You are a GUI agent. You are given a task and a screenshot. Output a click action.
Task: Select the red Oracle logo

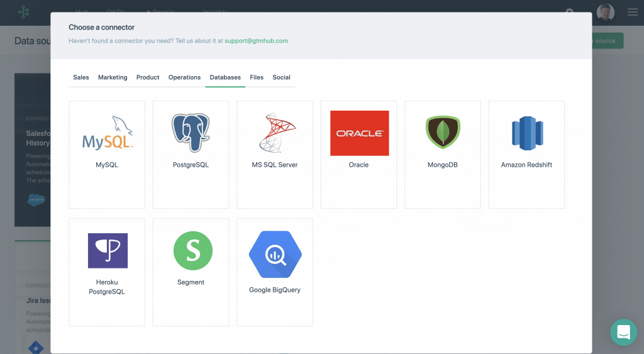click(359, 133)
